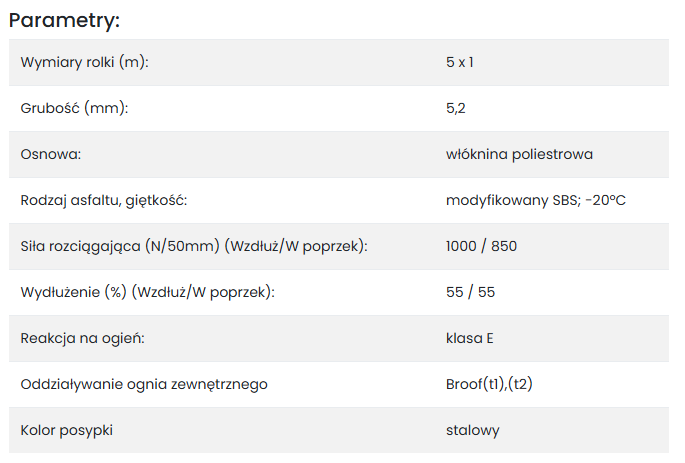The width and height of the screenshot is (685, 463).
Task: Click the 5 x 1 dimensions value
Action: tap(459, 63)
